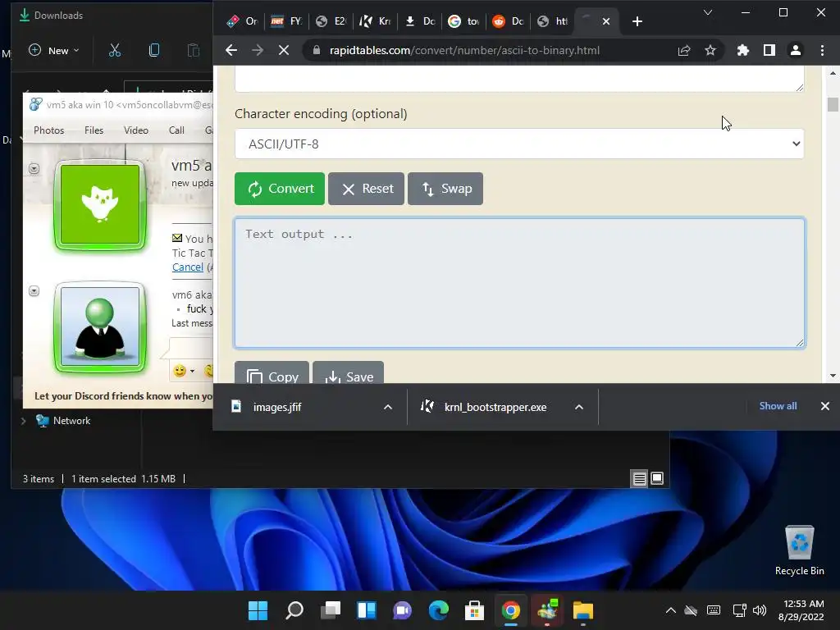Switch to the Domino's tab
Screen dimensions: 840x630
242,21
